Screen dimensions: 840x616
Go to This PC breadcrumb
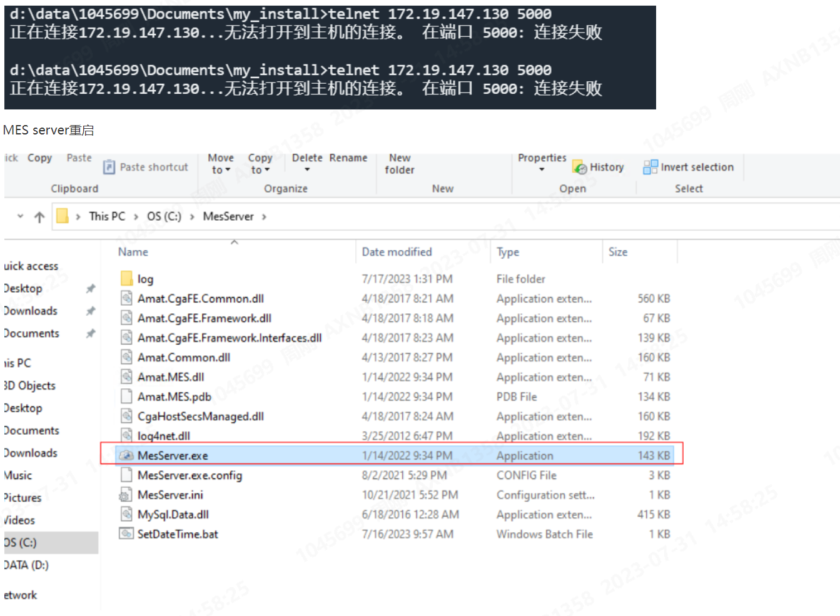click(x=107, y=216)
